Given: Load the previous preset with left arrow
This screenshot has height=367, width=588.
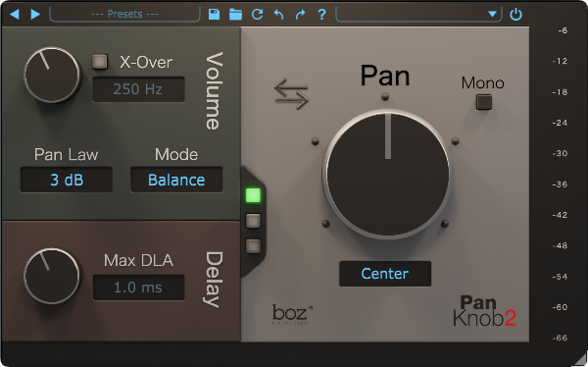Looking at the screenshot, I should tap(15, 15).
